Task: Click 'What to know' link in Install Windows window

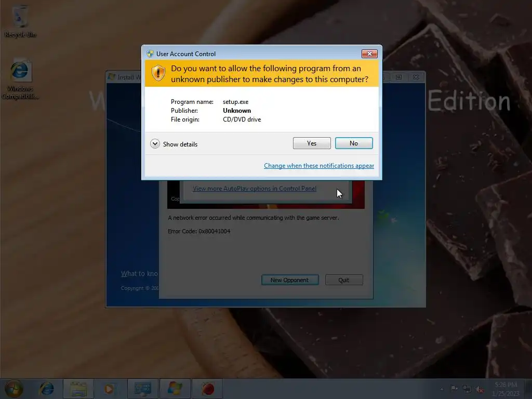Action: tap(139, 273)
